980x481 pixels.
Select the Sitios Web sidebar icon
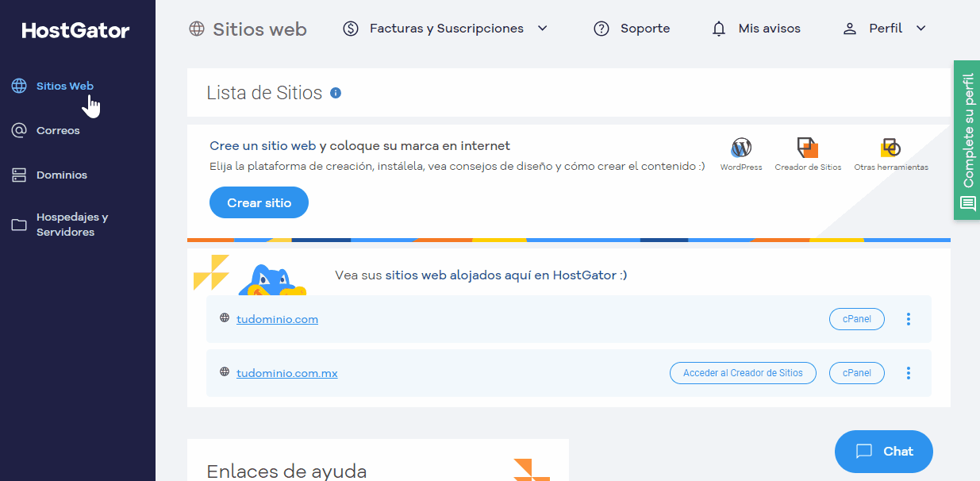(x=17, y=85)
